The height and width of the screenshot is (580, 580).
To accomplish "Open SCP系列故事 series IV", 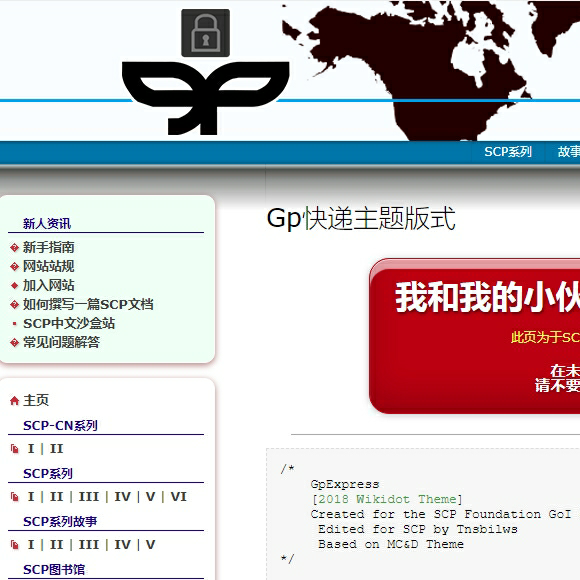I will [x=123, y=545].
